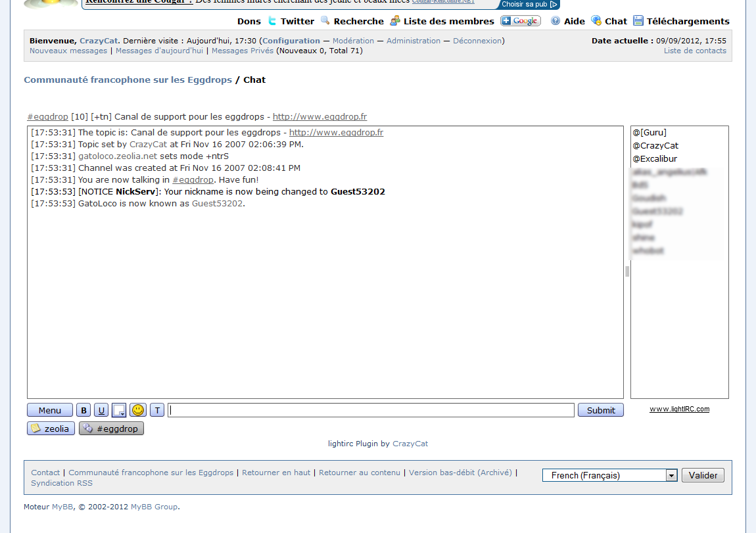Image resolution: width=756 pixels, height=533 pixels.
Task: Open the Dons menu link
Action: (248, 21)
